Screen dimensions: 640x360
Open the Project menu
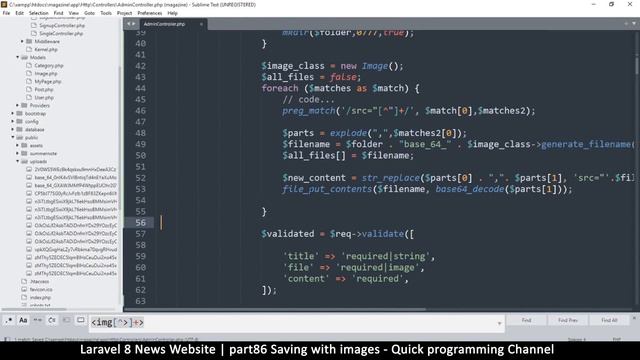coord(124,13)
